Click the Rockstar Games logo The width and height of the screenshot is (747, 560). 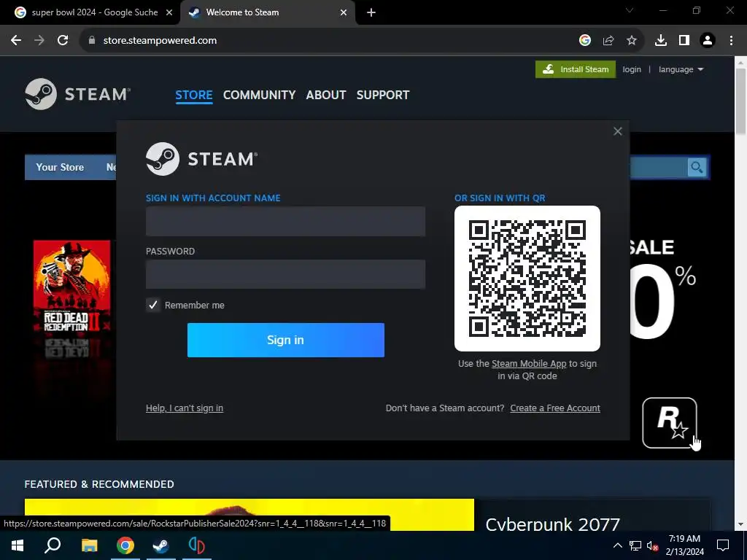click(670, 423)
